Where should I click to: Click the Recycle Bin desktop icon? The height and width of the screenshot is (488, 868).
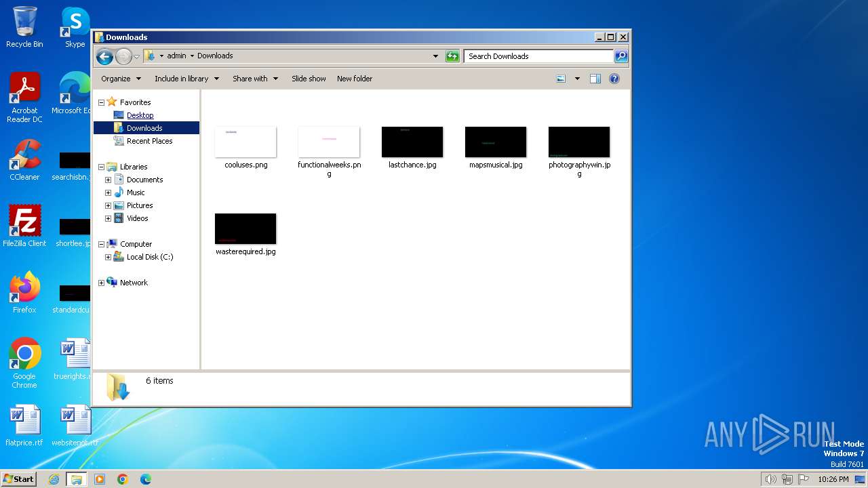point(24,27)
